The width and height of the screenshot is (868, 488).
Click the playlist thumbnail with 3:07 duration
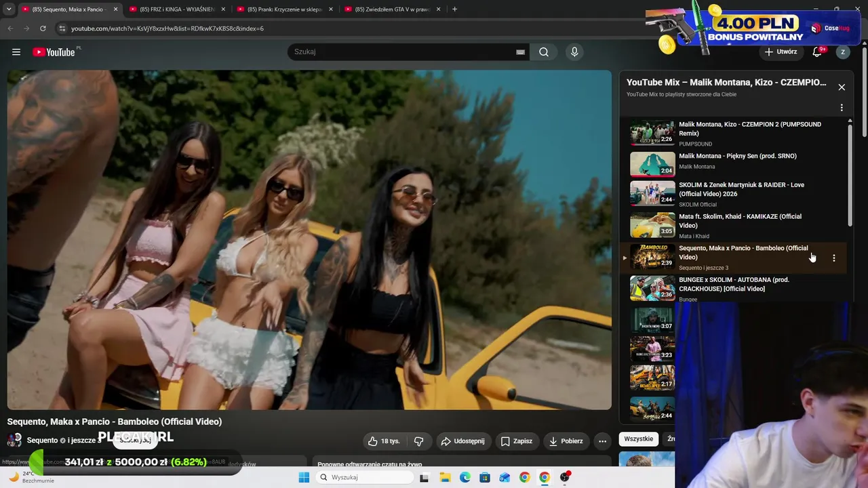coord(652,319)
